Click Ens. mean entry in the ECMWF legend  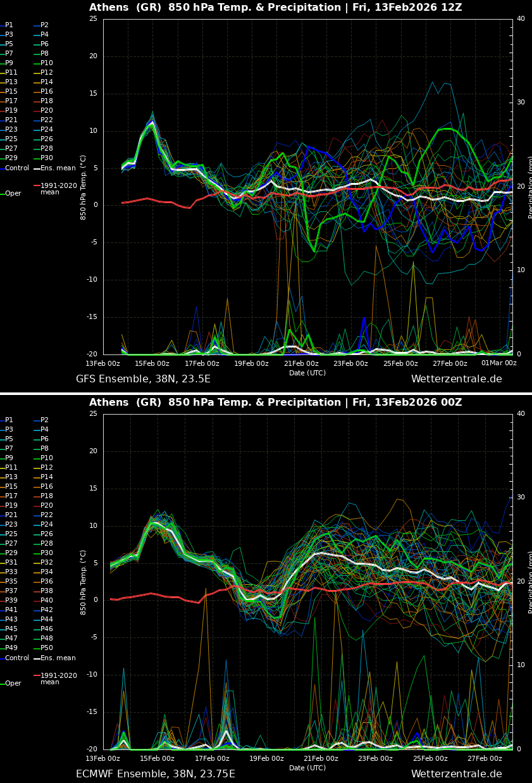[58, 658]
